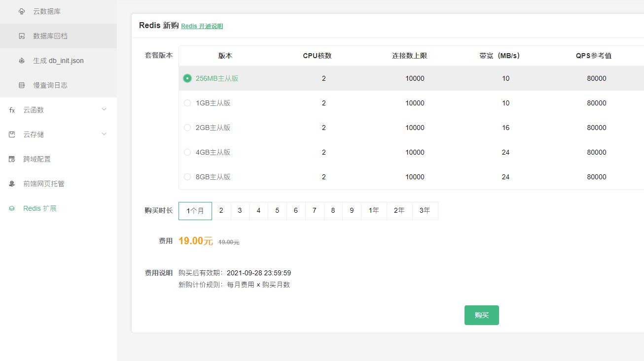The image size is (644, 361).
Task: Click the 19.00元 orange price
Action: [196, 241]
